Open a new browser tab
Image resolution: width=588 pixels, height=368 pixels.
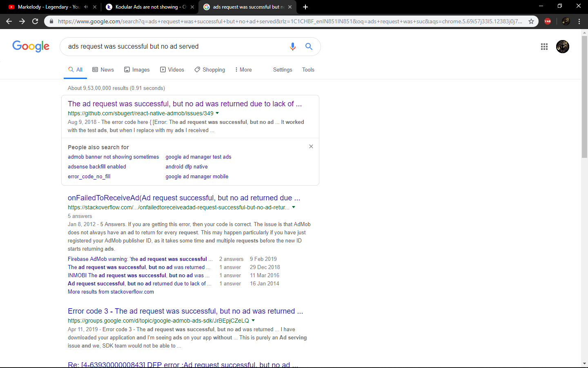click(x=305, y=7)
